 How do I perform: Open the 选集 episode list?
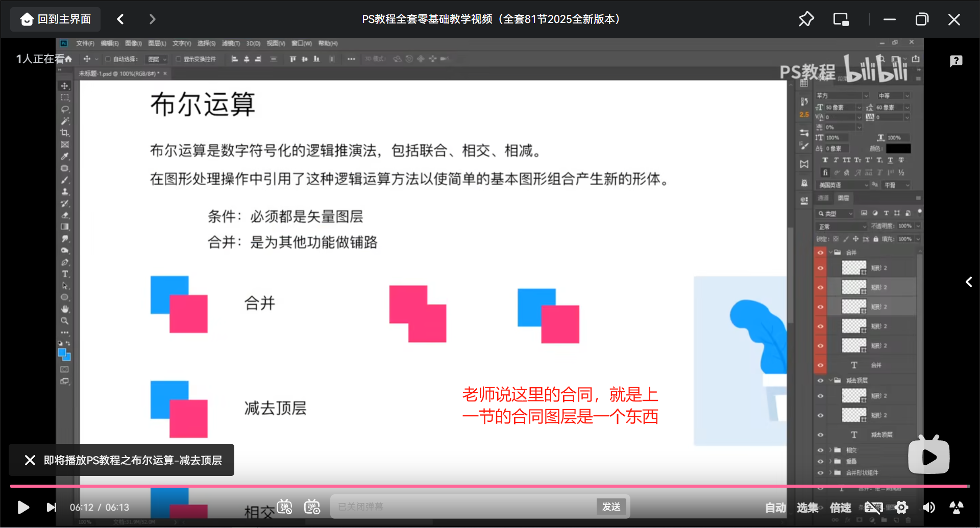(807, 508)
